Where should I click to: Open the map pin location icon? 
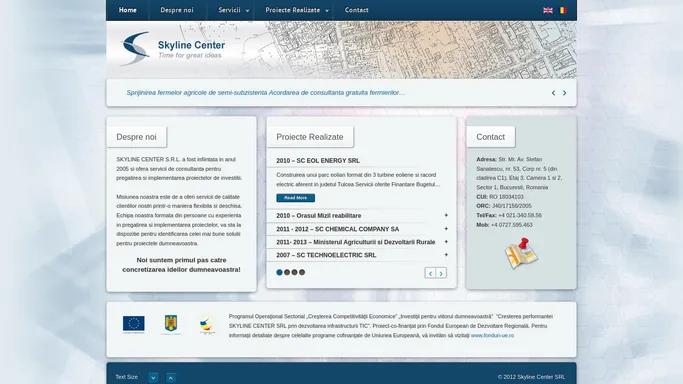(521, 253)
